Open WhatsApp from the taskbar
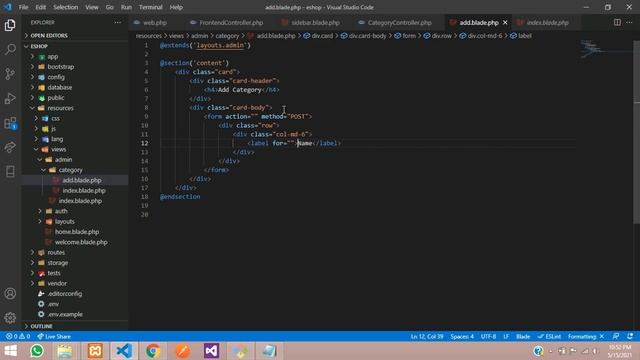 click(x=37, y=351)
